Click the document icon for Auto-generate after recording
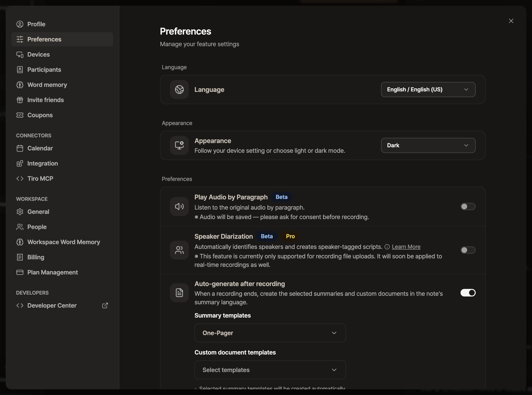532x395 pixels. tap(179, 293)
